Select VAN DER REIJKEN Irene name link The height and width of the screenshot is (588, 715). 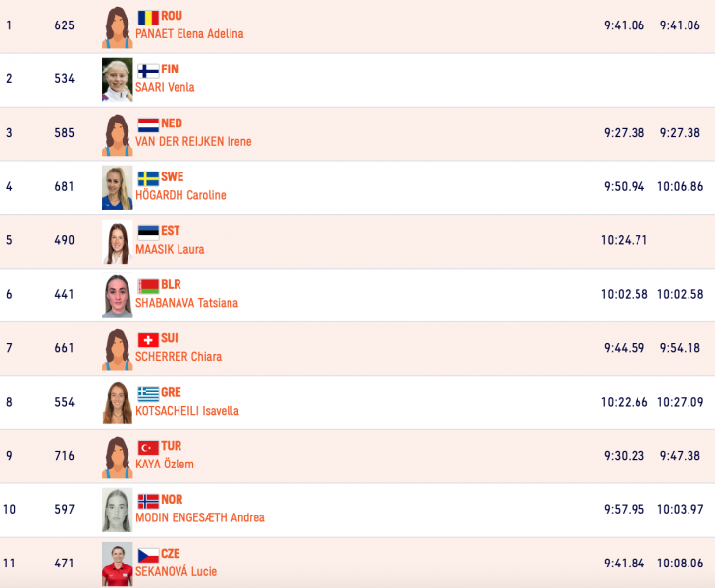pyautogui.click(x=193, y=142)
